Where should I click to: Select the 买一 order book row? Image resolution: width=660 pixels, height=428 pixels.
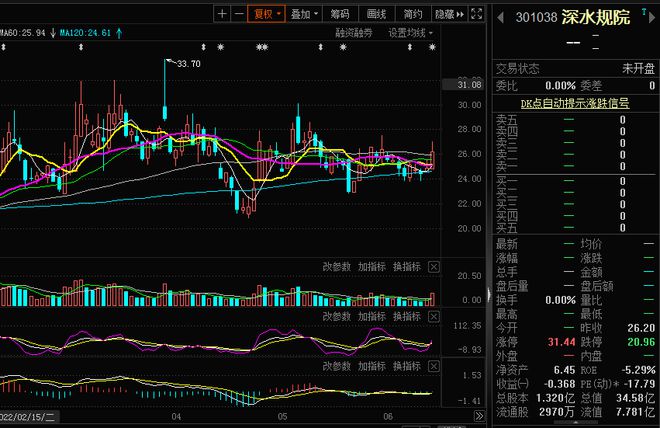pos(574,181)
